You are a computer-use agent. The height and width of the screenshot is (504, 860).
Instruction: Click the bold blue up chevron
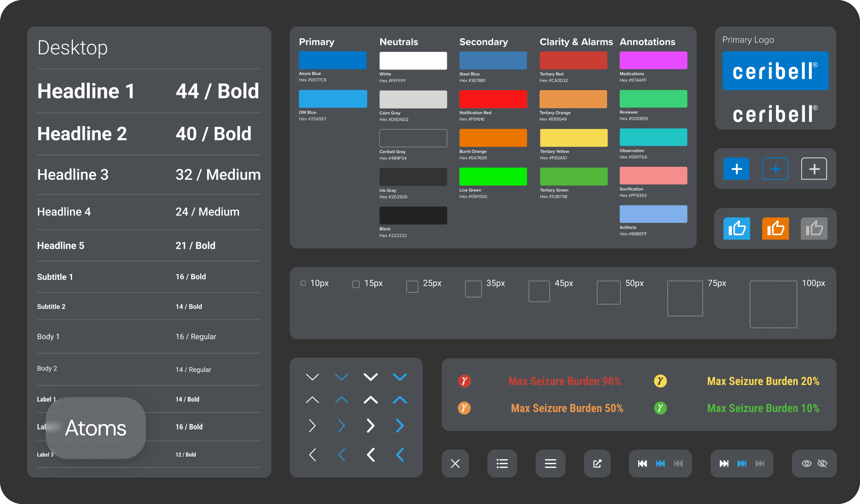point(400,400)
